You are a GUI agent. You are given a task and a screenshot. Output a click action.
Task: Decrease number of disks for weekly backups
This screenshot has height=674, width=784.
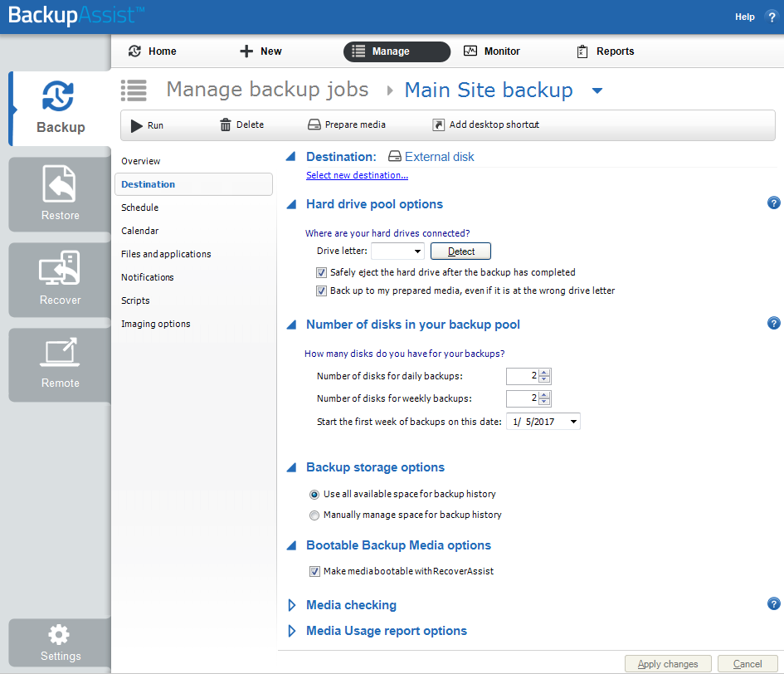click(544, 402)
